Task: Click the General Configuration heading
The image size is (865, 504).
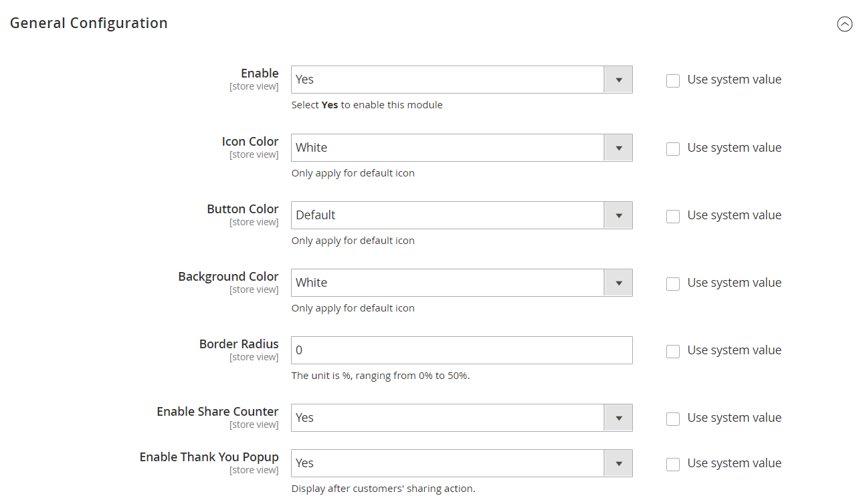Action: [x=89, y=23]
